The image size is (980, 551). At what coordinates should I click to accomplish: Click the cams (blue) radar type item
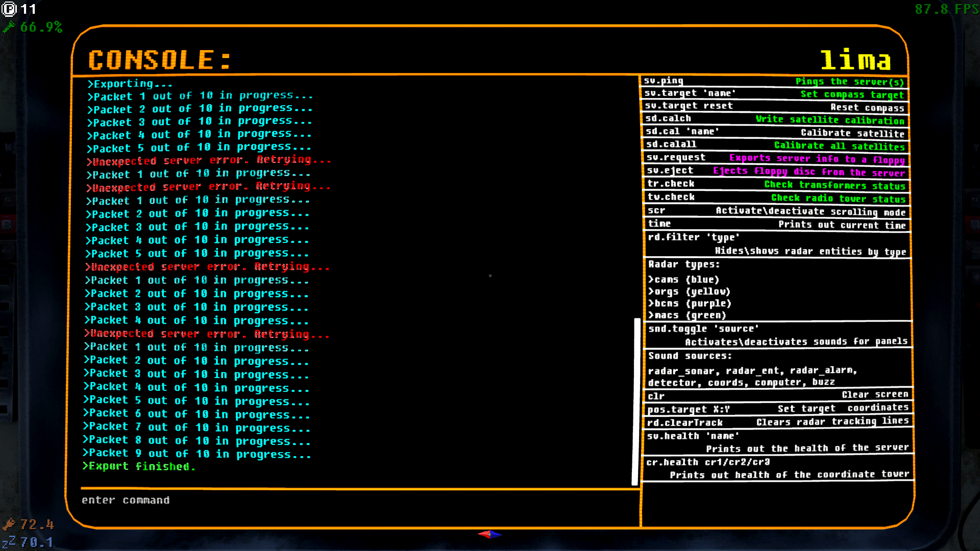[x=683, y=280]
